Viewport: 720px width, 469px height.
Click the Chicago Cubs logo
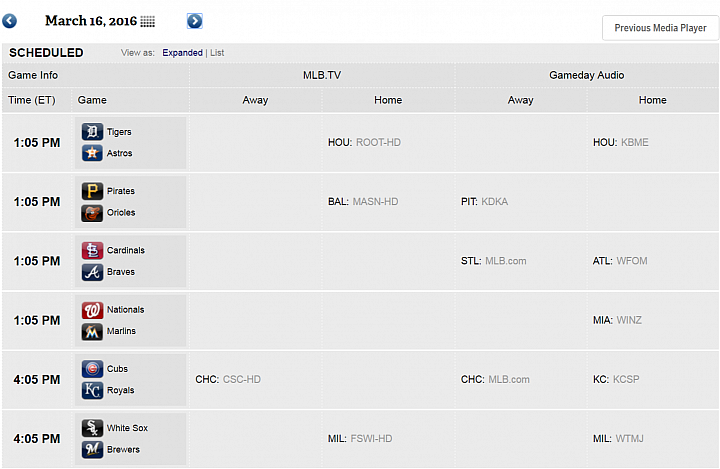[92, 369]
